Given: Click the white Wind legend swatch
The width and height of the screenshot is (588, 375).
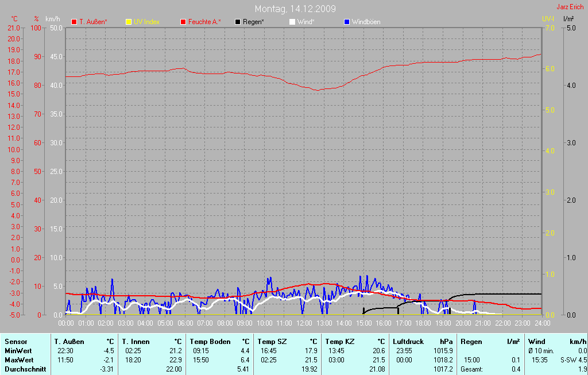Looking at the screenshot, I should click(x=292, y=22).
